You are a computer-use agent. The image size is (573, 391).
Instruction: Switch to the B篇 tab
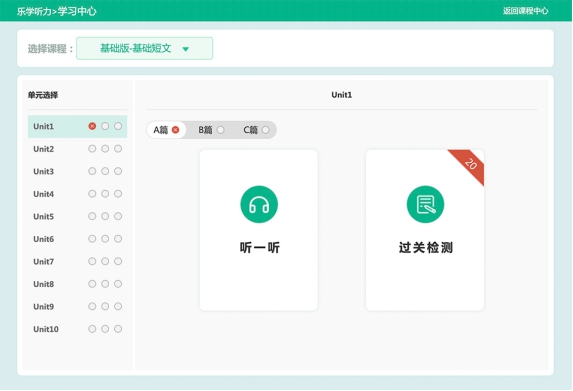[211, 130]
